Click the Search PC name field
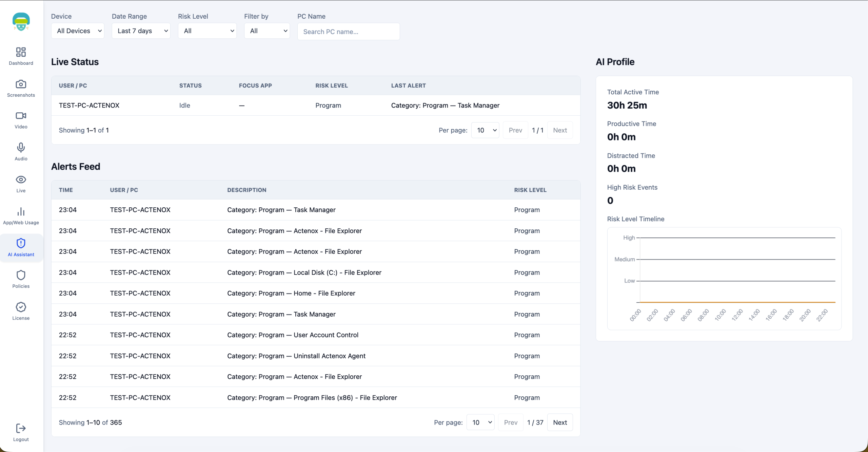This screenshot has width=868, height=452. pyautogui.click(x=349, y=32)
